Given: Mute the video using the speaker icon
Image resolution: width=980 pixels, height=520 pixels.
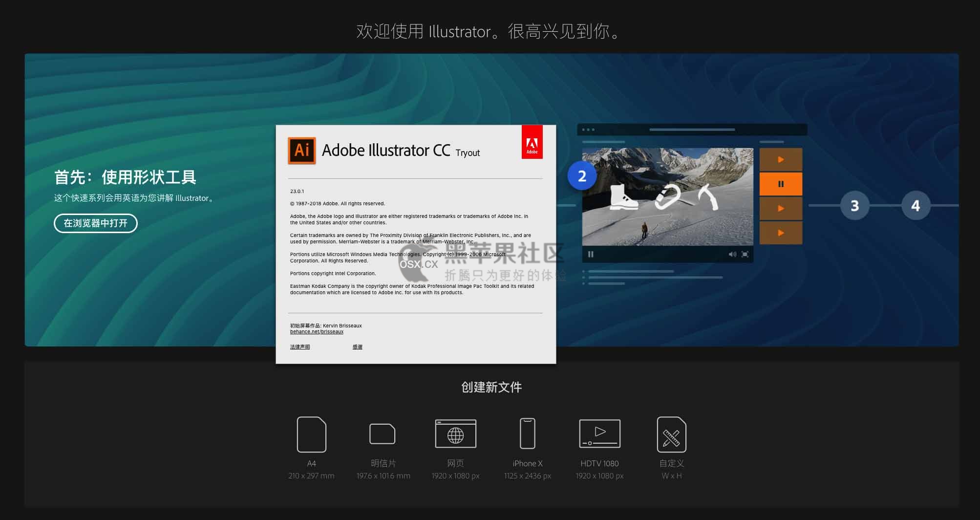Looking at the screenshot, I should 732,254.
